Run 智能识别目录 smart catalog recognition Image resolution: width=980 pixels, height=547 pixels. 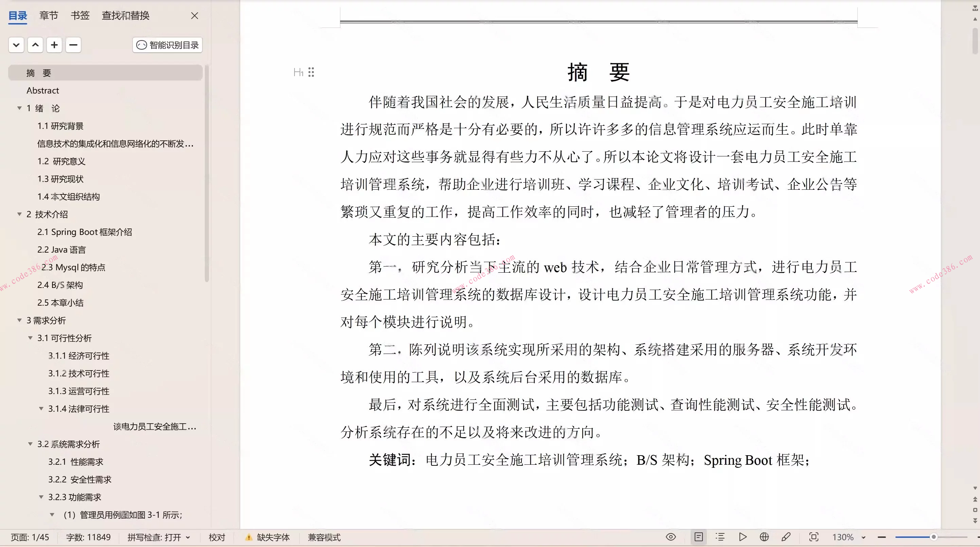tap(167, 45)
